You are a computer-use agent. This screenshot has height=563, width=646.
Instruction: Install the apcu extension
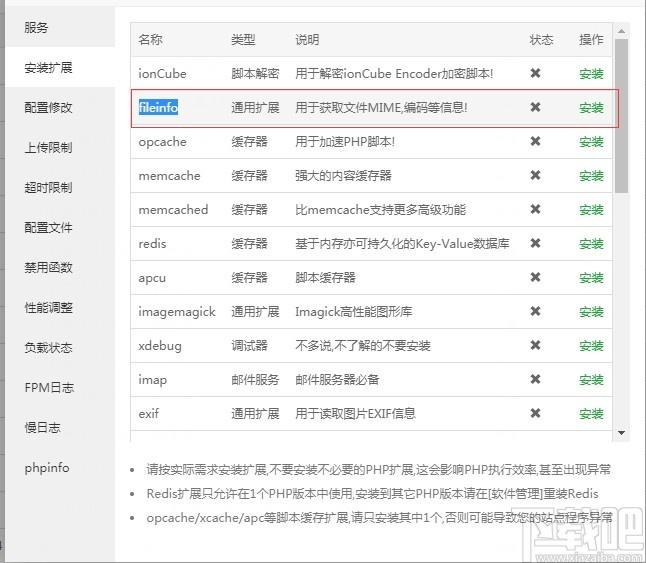591,278
